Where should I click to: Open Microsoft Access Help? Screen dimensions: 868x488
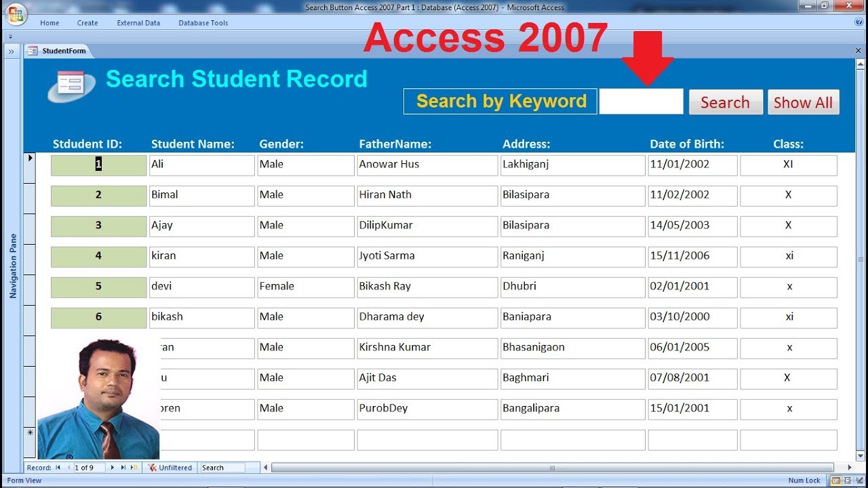(859, 22)
